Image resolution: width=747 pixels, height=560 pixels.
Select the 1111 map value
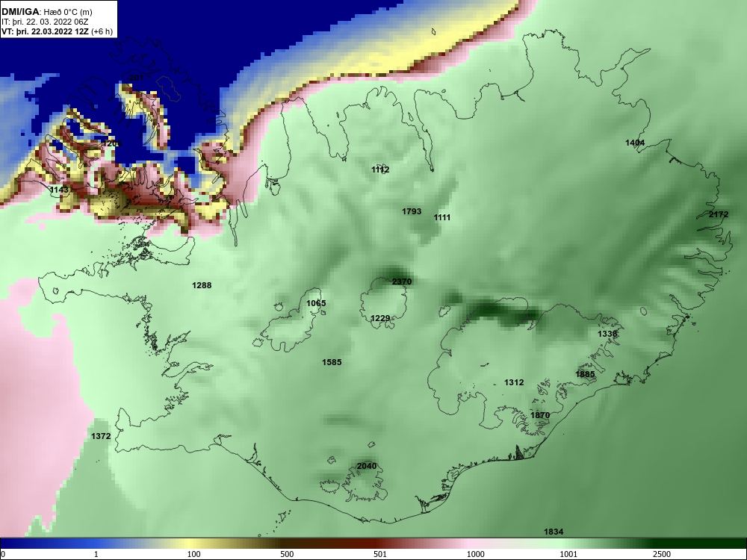pos(441,217)
